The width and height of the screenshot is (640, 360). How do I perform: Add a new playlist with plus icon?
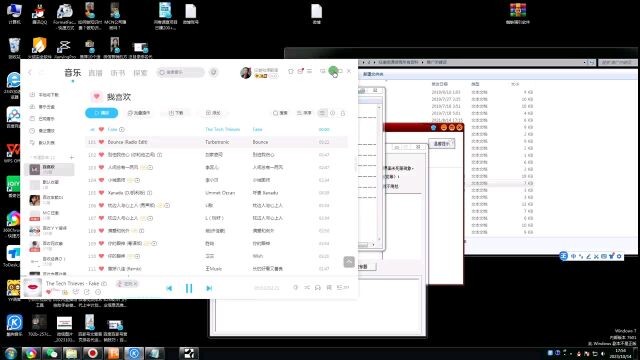coord(72,157)
